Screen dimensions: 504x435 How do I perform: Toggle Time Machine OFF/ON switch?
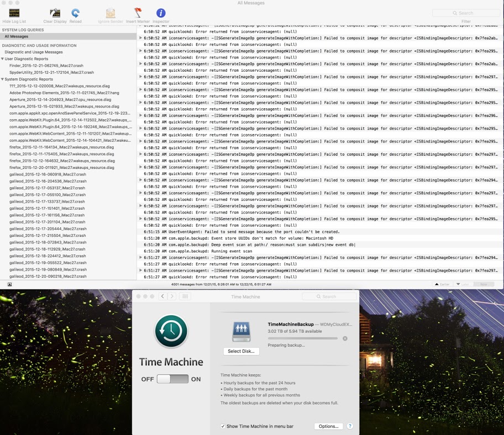(x=172, y=379)
